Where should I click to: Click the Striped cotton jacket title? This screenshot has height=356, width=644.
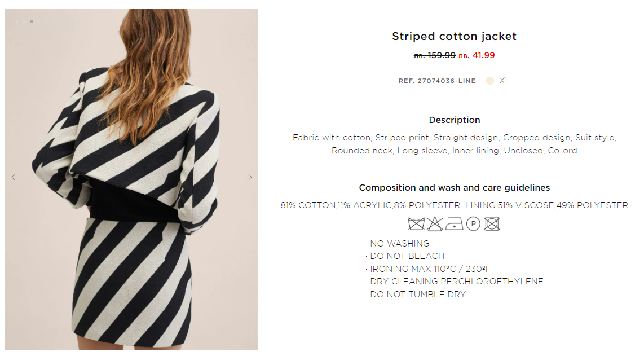click(454, 37)
